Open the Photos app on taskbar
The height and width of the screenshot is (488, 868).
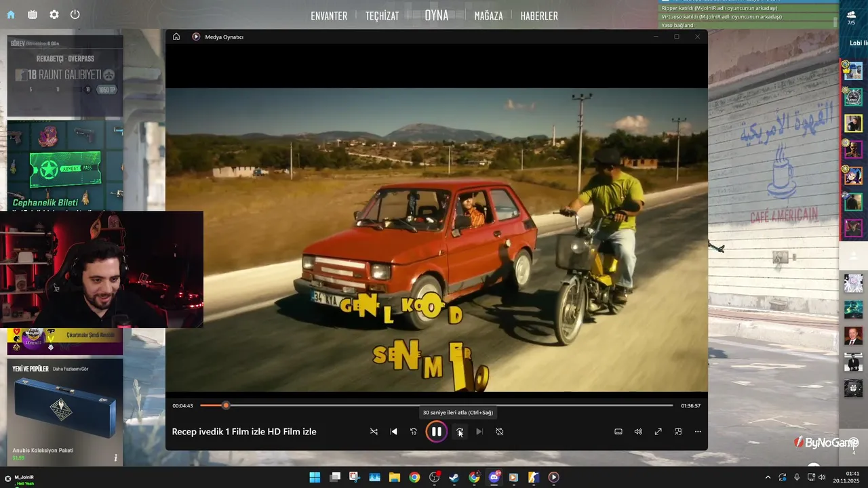(374, 477)
